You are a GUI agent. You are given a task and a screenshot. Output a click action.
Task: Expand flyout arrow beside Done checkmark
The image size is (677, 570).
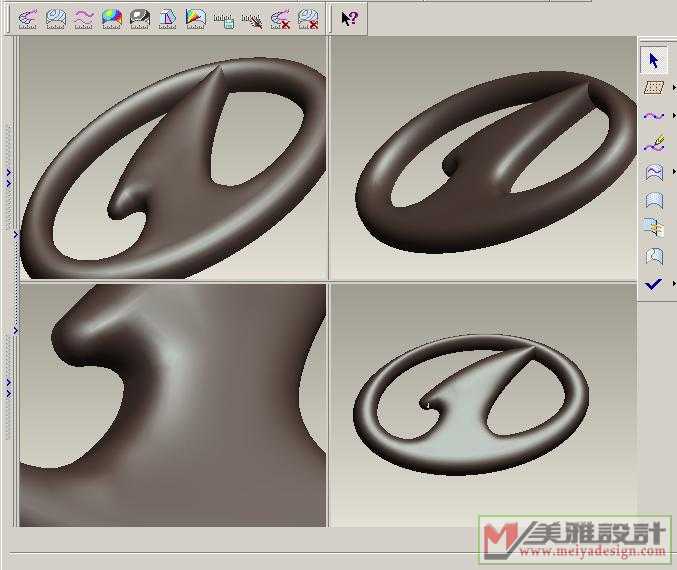click(x=674, y=284)
